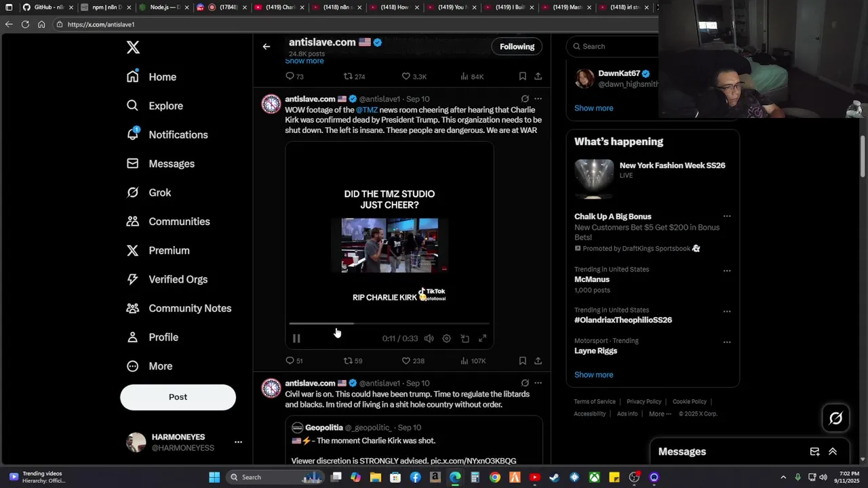Open Windows Start menu
The width and height of the screenshot is (868, 488).
214,477
